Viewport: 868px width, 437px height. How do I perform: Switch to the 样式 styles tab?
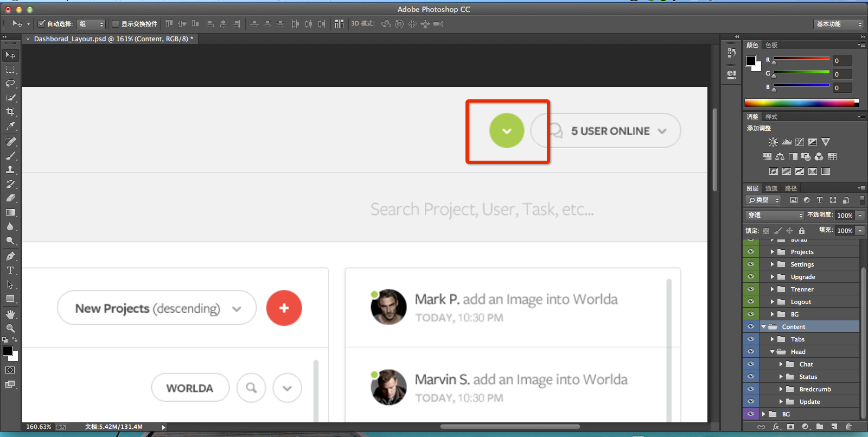click(x=771, y=117)
